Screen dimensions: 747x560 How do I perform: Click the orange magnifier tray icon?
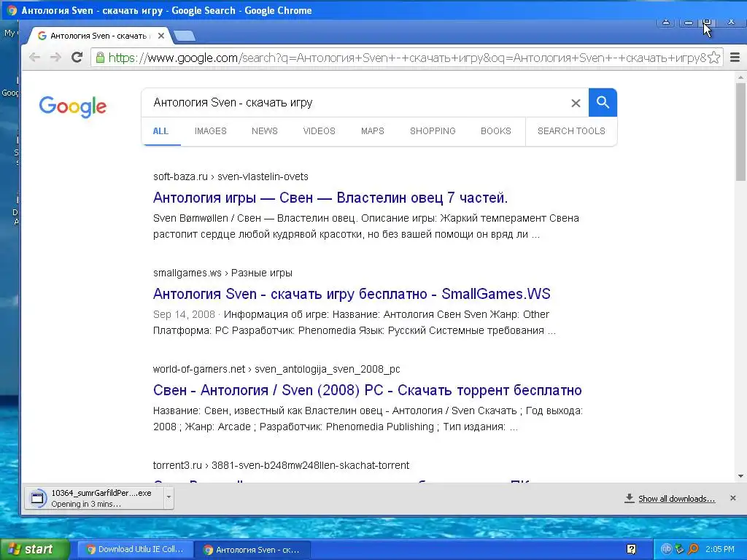[694, 550]
